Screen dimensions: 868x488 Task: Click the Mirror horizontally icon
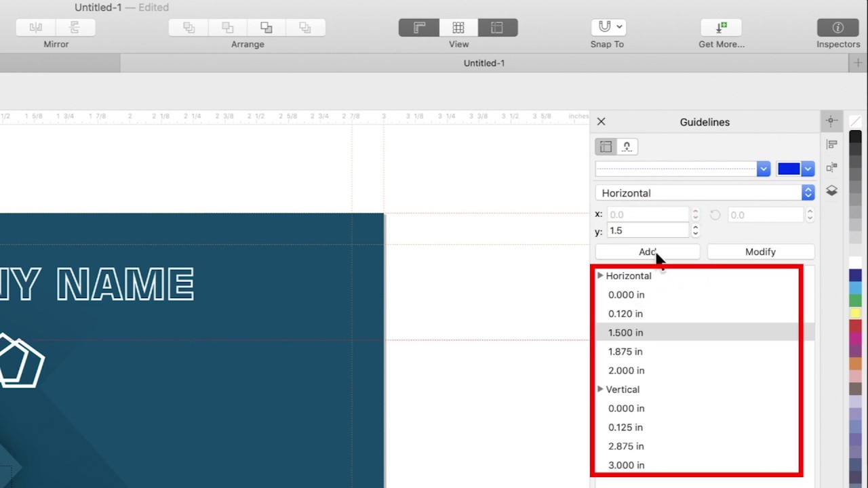tap(36, 27)
